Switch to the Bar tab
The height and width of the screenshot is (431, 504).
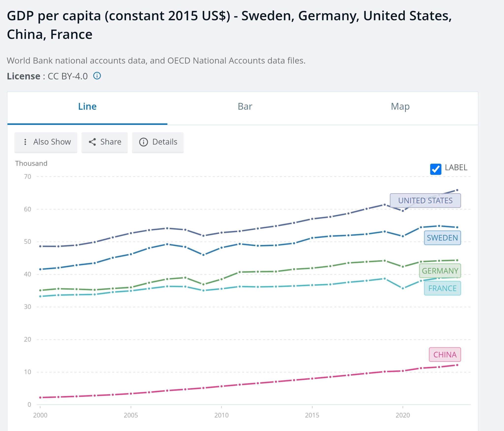click(245, 107)
